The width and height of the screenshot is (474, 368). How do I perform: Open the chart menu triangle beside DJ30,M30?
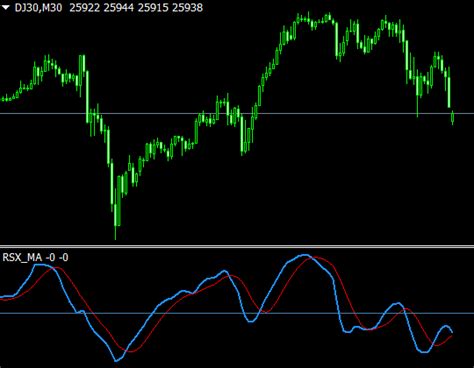pyautogui.click(x=6, y=7)
